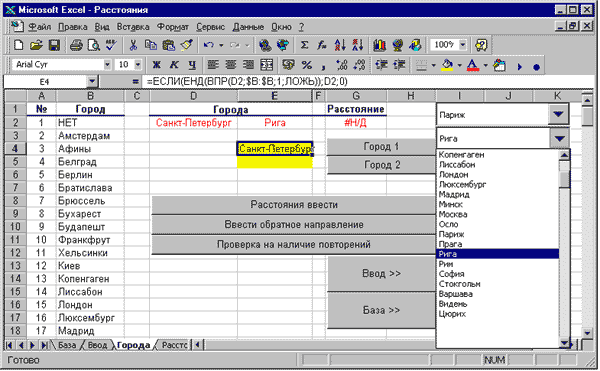The width and height of the screenshot is (600, 371).
Task: Apply Currency style icon
Action: click(x=288, y=65)
